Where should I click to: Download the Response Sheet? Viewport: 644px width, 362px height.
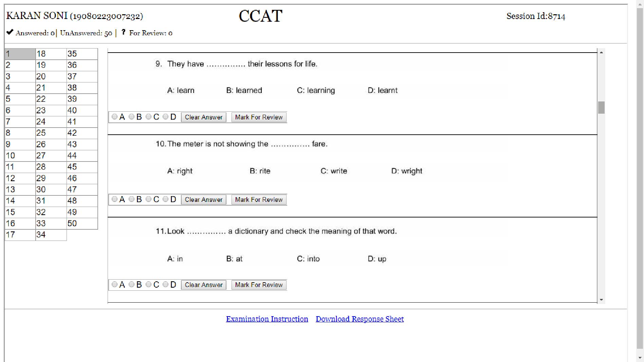click(x=360, y=319)
